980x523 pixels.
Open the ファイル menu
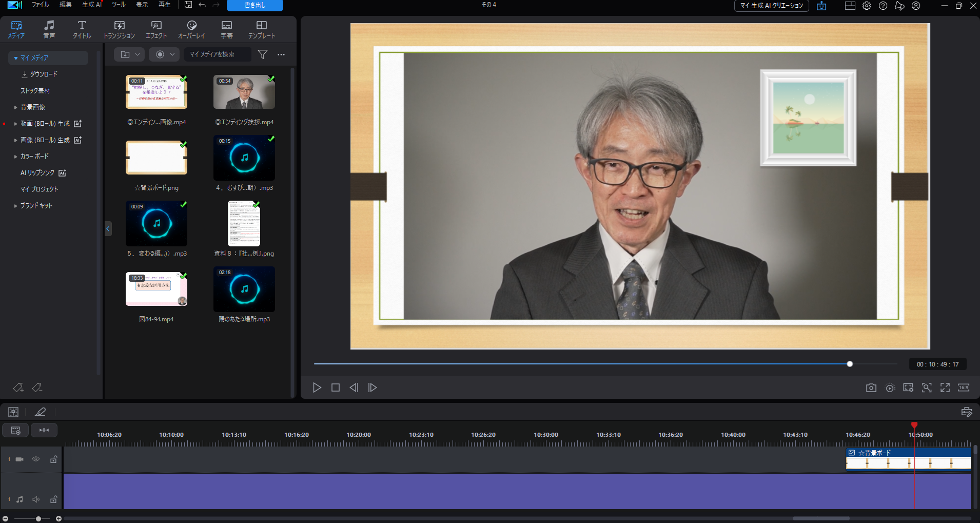40,5
